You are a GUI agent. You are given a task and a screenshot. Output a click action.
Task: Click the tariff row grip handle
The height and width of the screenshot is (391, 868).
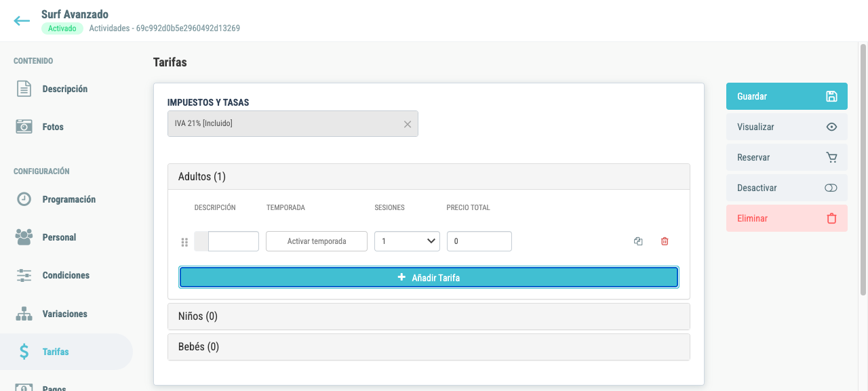(x=184, y=242)
